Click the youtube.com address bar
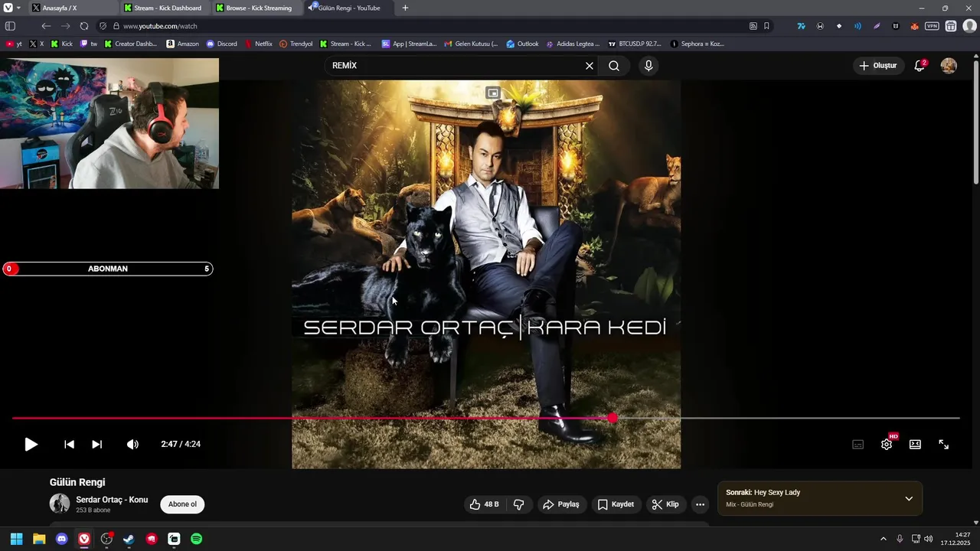Image resolution: width=980 pixels, height=551 pixels. tap(429, 26)
